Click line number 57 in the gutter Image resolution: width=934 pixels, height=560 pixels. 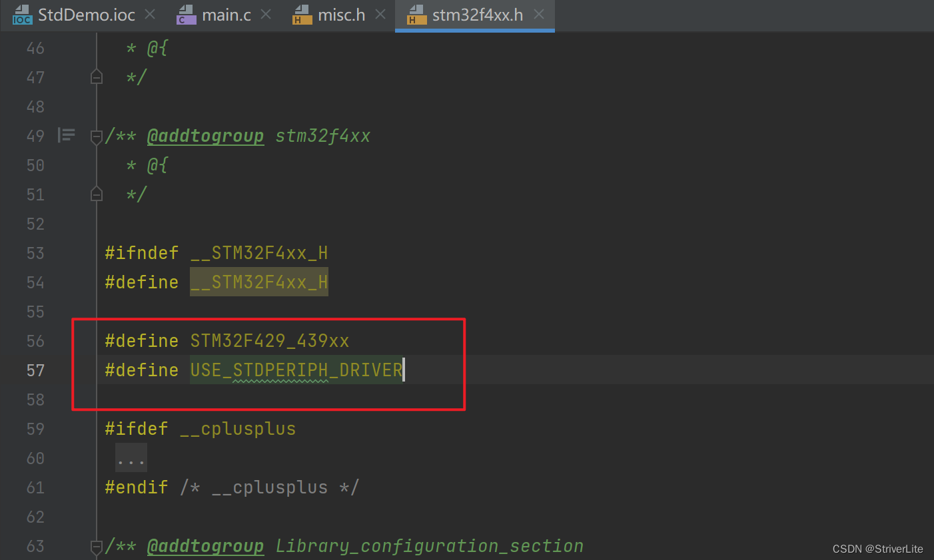pos(35,370)
